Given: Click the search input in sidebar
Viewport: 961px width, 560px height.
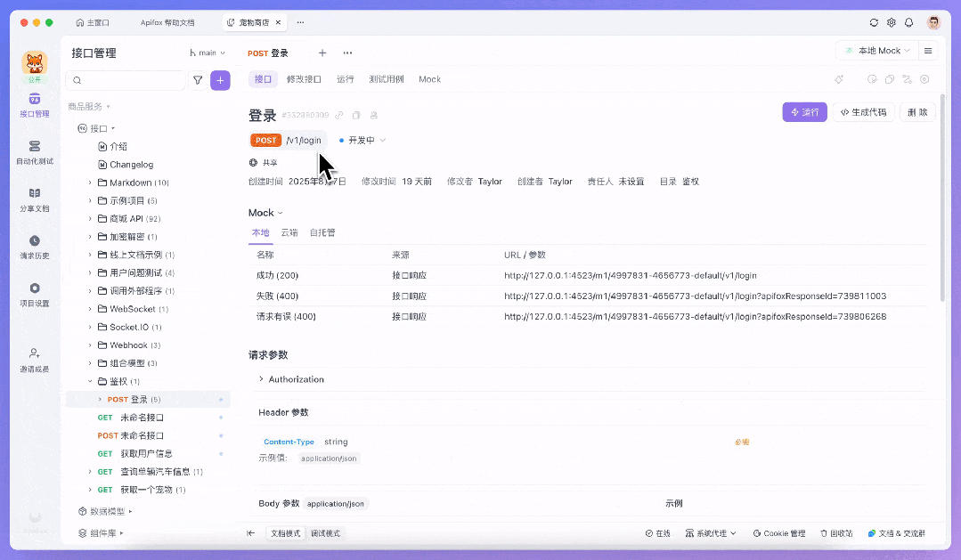Looking at the screenshot, I should [x=126, y=80].
